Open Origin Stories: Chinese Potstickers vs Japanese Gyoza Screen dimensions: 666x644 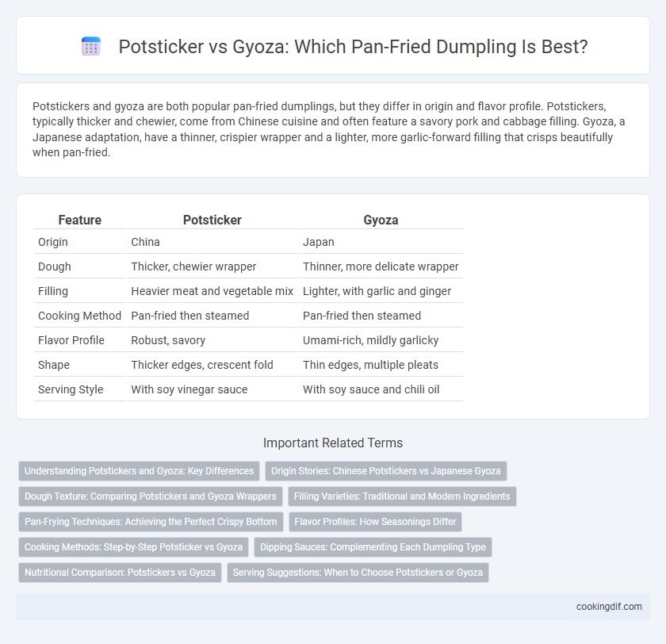click(385, 470)
